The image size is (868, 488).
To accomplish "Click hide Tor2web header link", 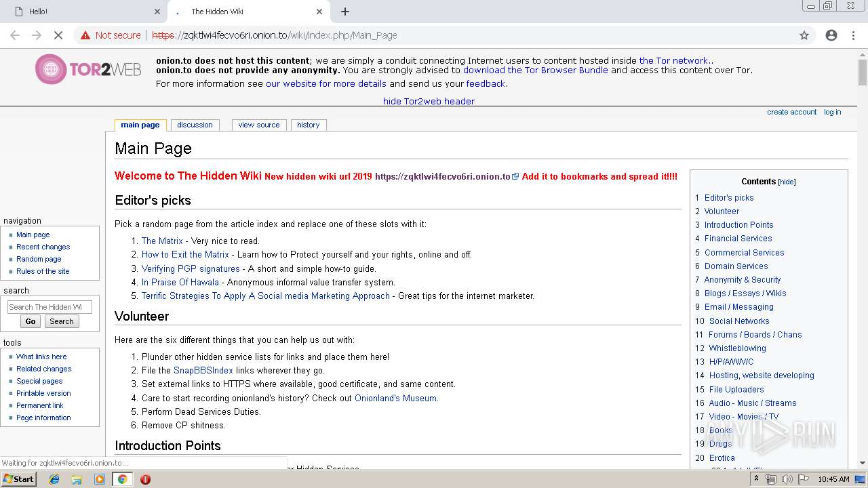I will [429, 101].
